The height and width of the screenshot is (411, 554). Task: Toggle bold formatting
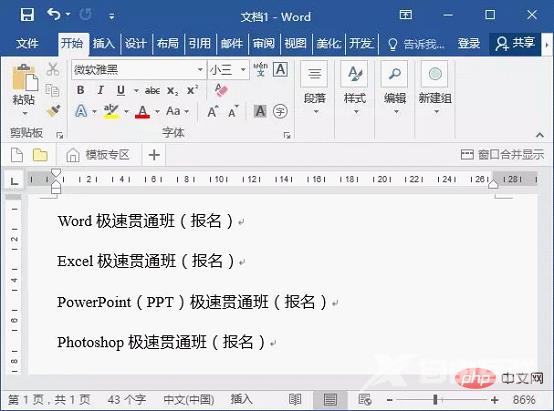pyautogui.click(x=81, y=90)
